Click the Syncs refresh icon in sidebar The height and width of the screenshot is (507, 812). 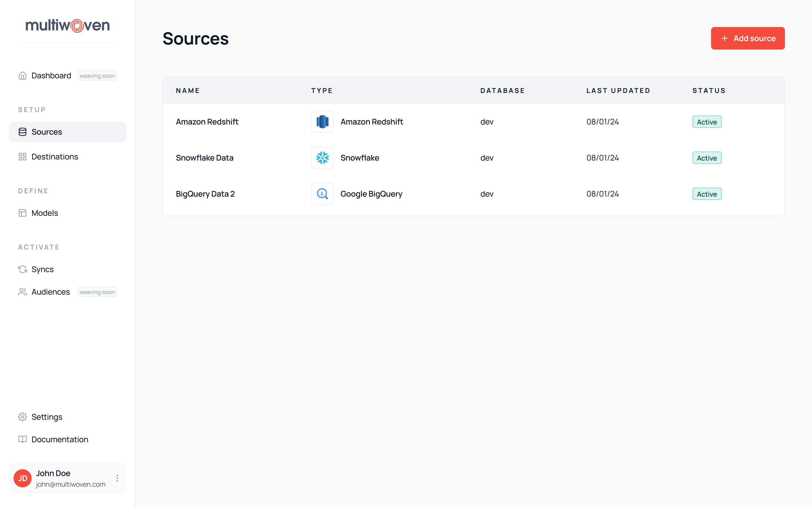click(23, 269)
